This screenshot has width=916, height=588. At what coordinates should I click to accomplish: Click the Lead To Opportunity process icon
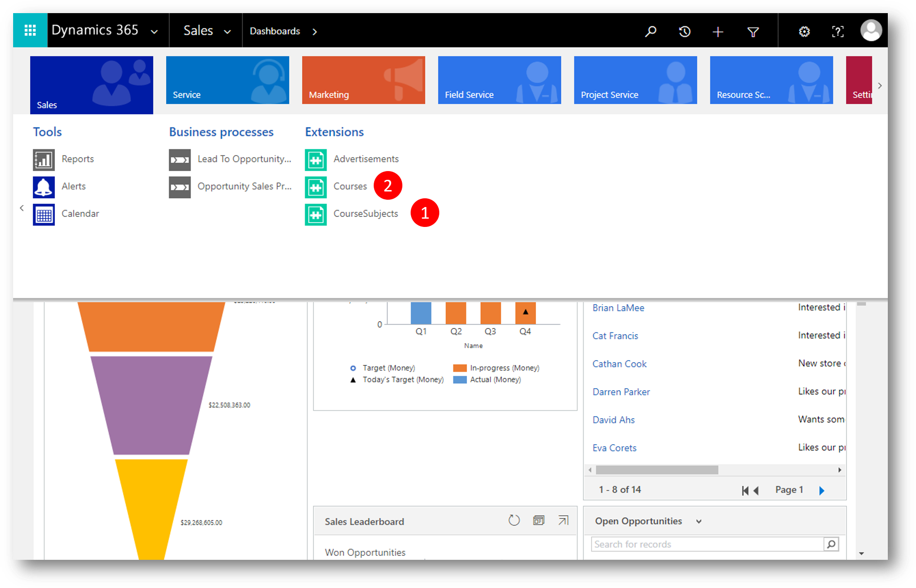180,159
